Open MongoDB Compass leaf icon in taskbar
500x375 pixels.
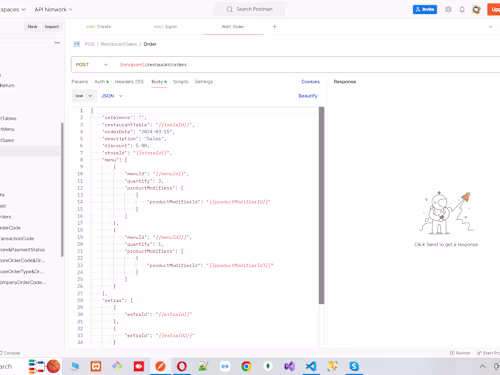[268, 366]
